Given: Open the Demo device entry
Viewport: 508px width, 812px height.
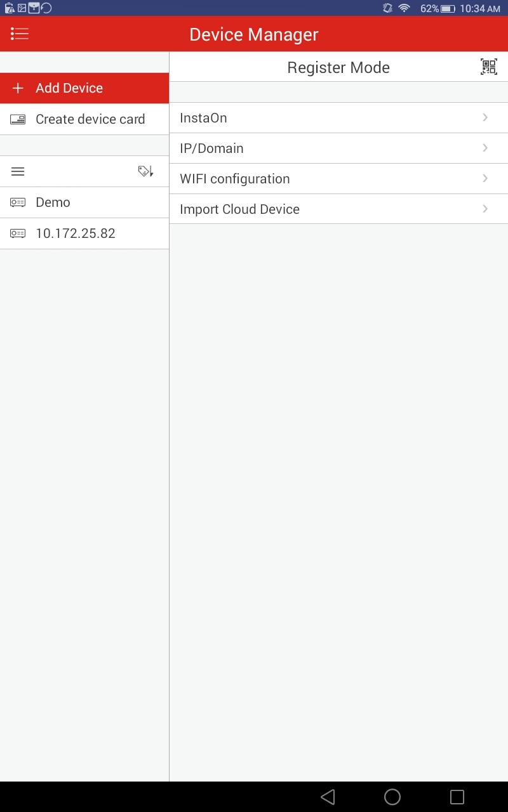Looking at the screenshot, I should coord(84,202).
